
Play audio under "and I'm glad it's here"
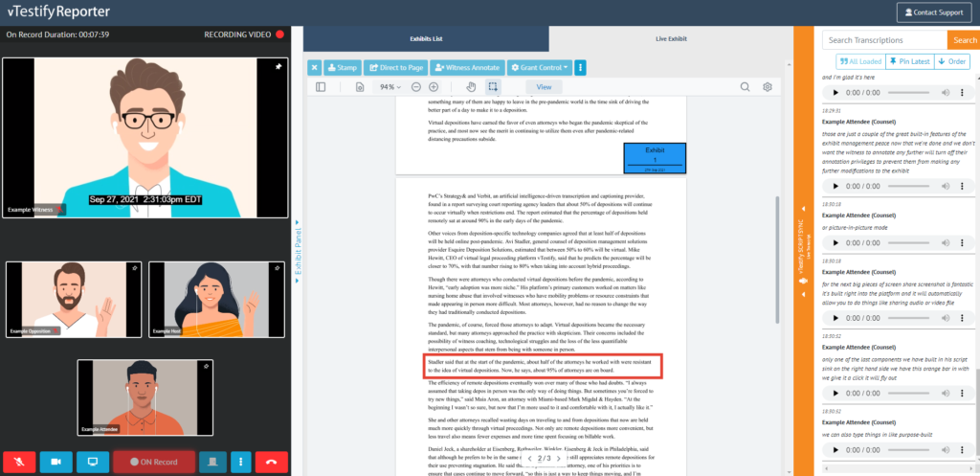835,93
